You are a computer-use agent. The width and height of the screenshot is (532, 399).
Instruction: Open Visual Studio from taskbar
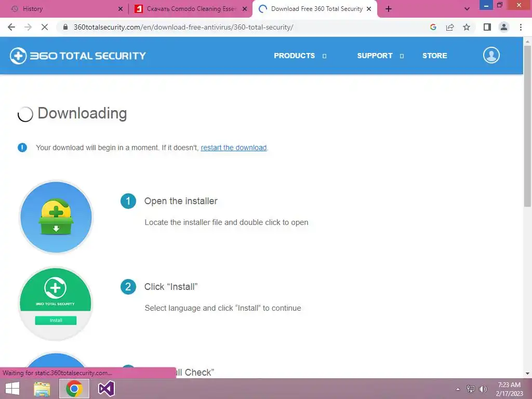(106, 389)
